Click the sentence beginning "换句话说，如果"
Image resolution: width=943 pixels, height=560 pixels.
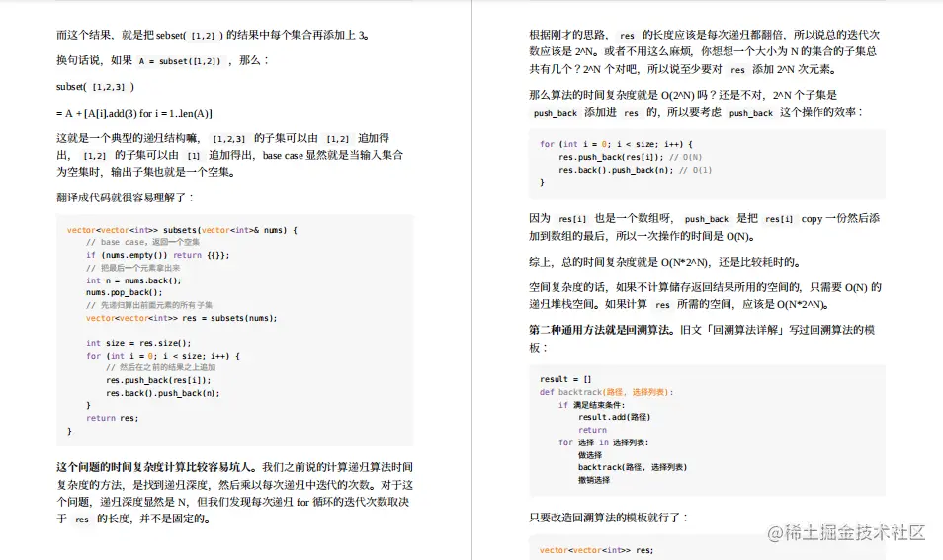163,60
